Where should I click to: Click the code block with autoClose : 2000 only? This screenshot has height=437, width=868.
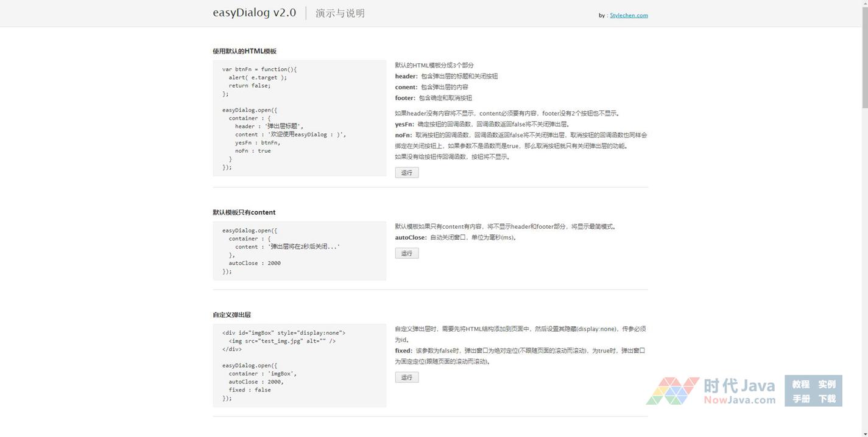(299, 251)
